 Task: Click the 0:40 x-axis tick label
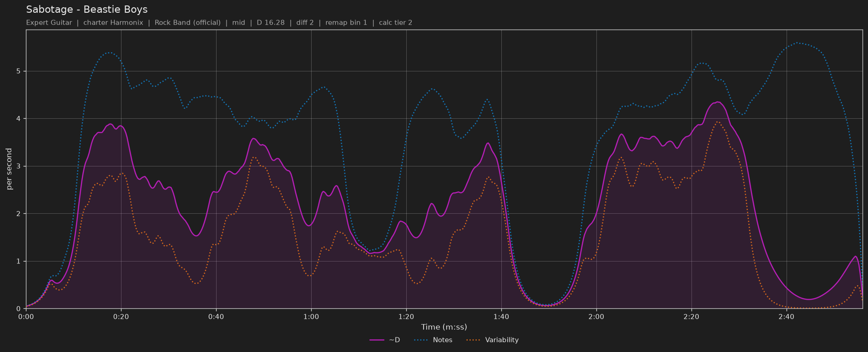[x=216, y=317]
